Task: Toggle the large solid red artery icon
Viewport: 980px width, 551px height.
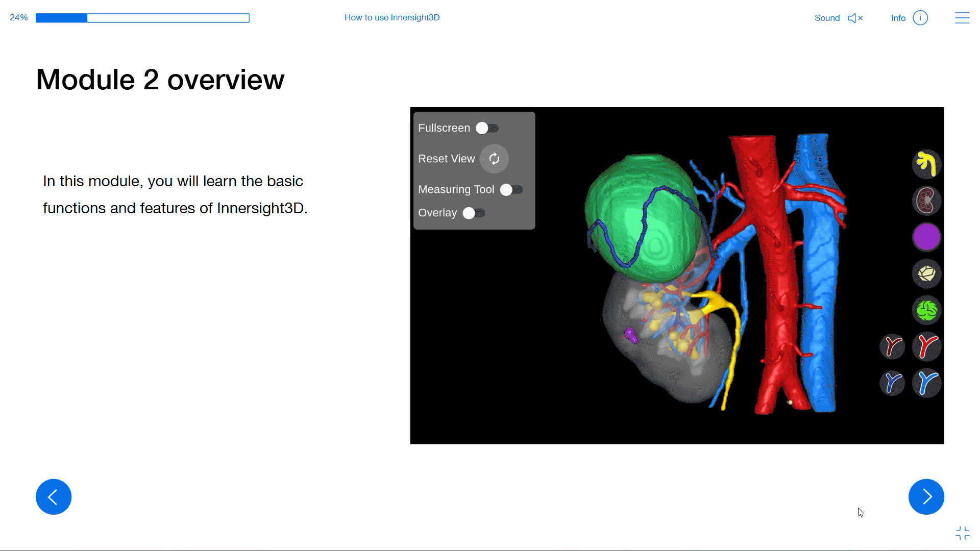Action: 926,347
